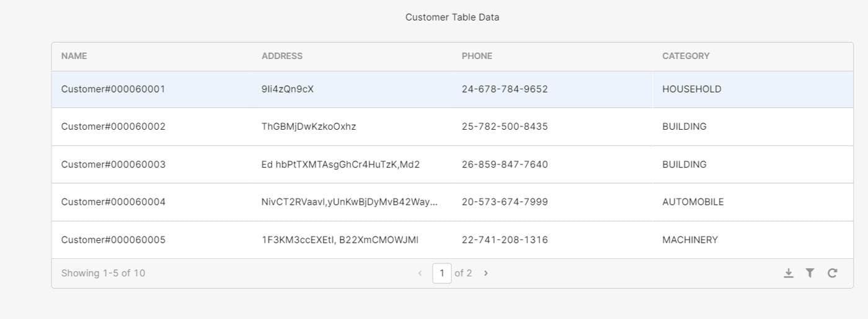Viewport: 868px width, 319px height.
Task: Click the HOUSEHOLD category cell
Action: point(691,89)
